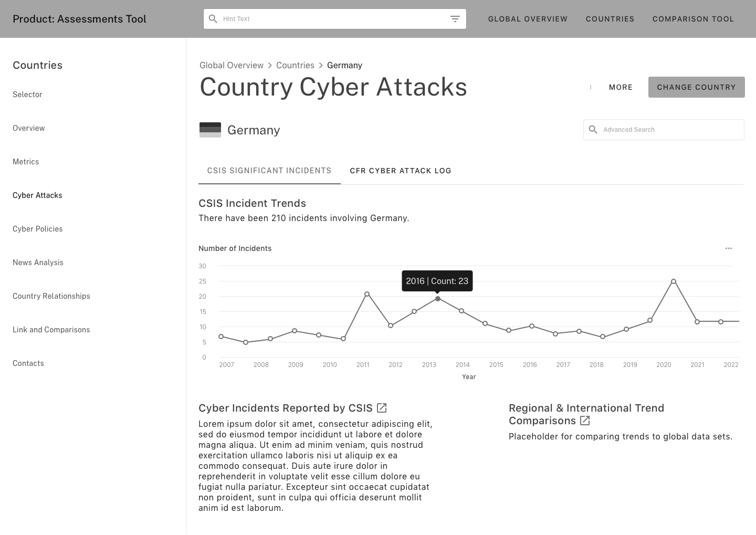This screenshot has width=756, height=535.
Task: Click the '2016 | Count: 23' tooltip
Action: click(437, 281)
